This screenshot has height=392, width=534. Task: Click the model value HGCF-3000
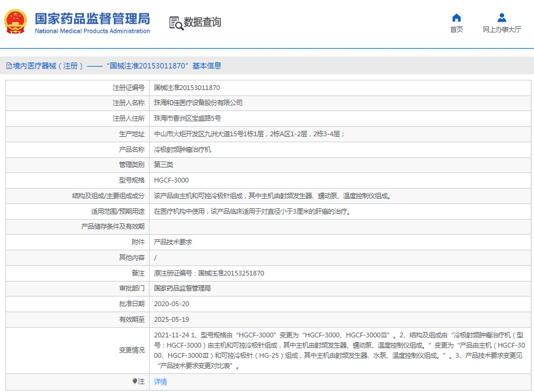click(x=171, y=181)
